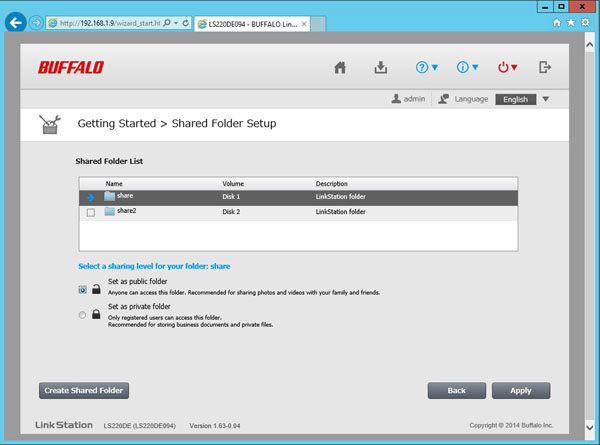Check the share2 folder checkbox
Image resolution: width=600 pixels, height=445 pixels.
[91, 212]
